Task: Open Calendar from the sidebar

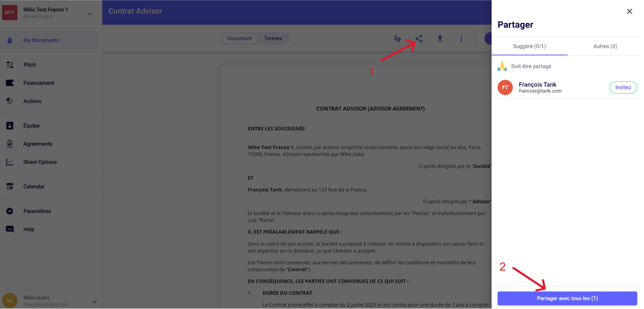Action: 34,187
